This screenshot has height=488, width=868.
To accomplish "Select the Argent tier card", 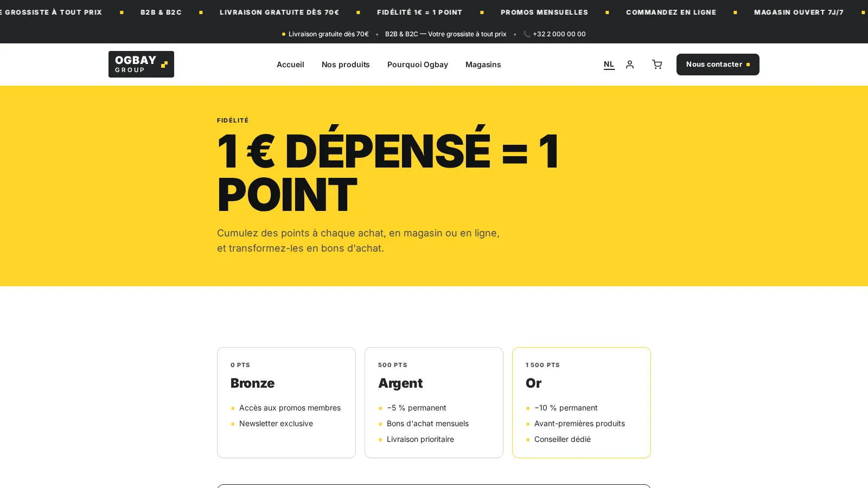I will coord(434,402).
